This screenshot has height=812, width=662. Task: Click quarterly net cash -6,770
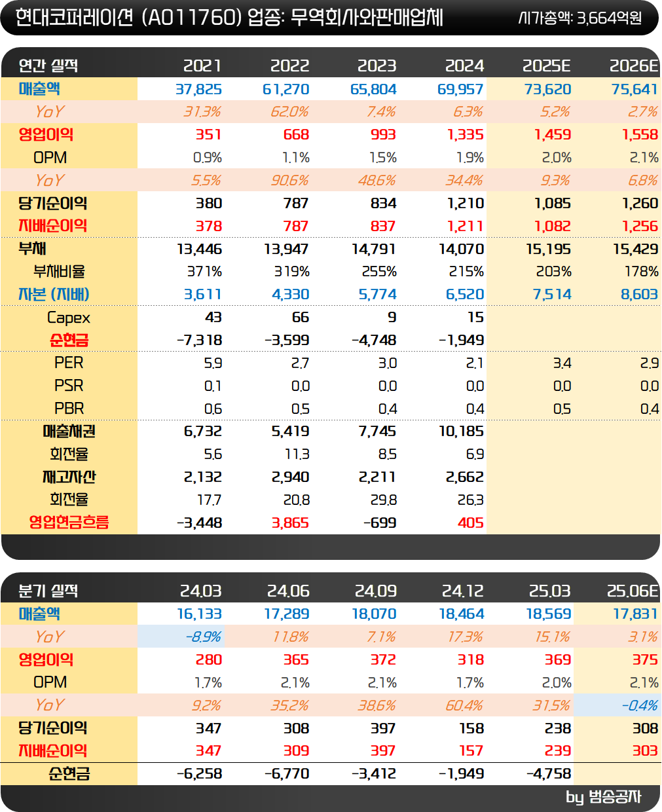tap(287, 774)
